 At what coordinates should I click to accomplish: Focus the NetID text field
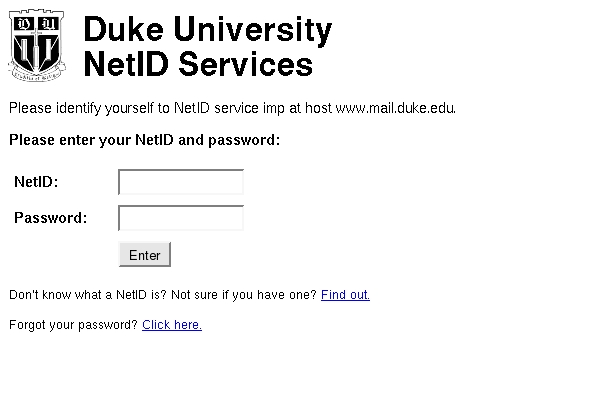(181, 182)
